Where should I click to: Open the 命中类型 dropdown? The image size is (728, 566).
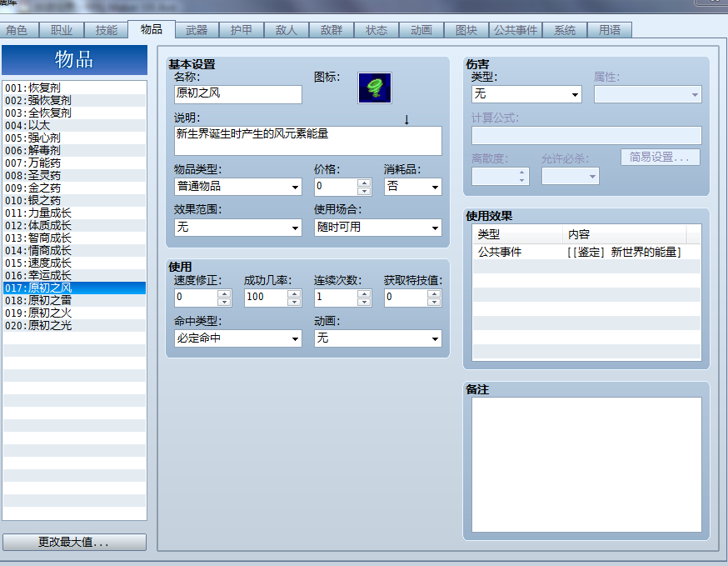238,338
